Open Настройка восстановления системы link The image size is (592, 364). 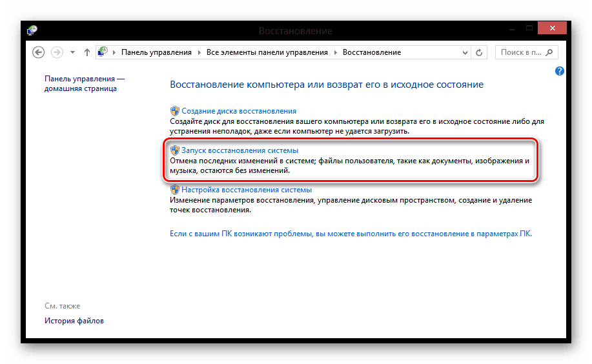[x=247, y=190]
